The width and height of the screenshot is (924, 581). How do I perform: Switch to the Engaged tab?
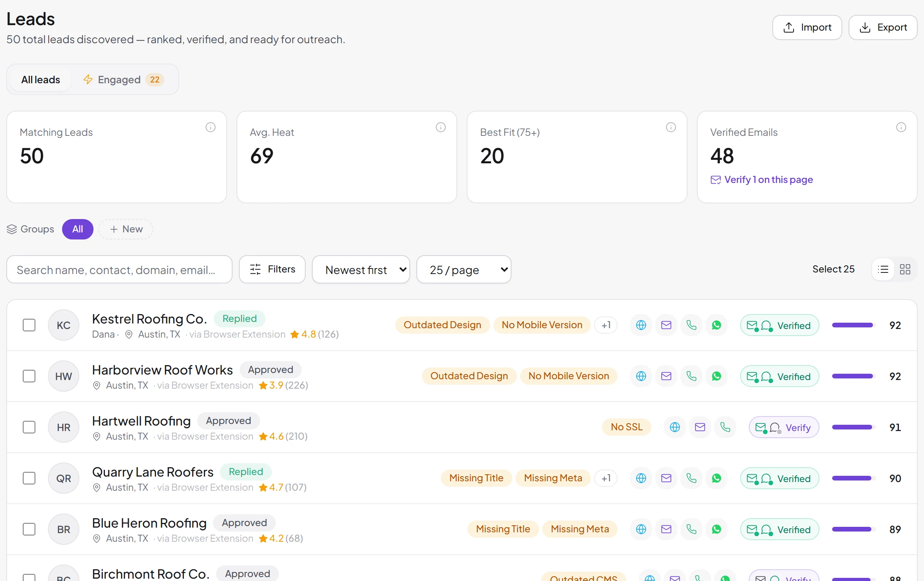click(123, 80)
